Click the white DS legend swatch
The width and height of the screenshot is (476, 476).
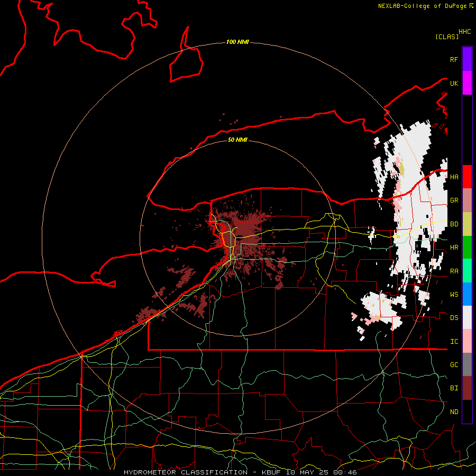coord(467,317)
